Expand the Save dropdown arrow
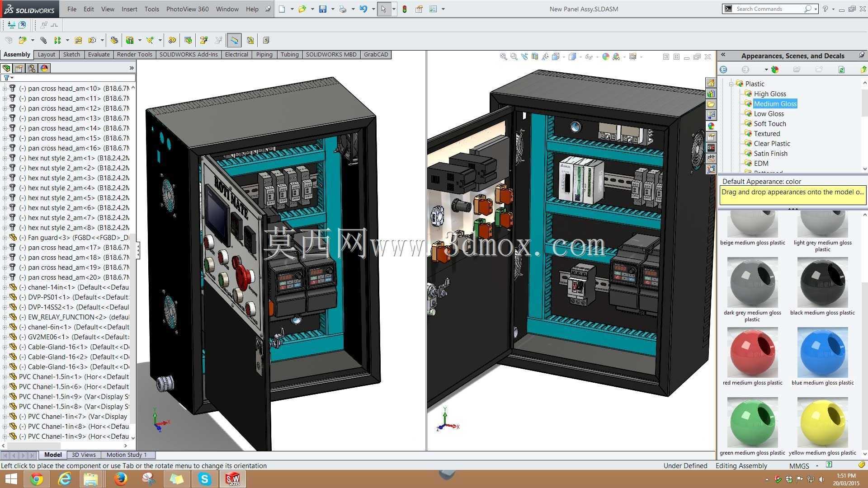Viewport: 868px width, 488px height. point(333,9)
